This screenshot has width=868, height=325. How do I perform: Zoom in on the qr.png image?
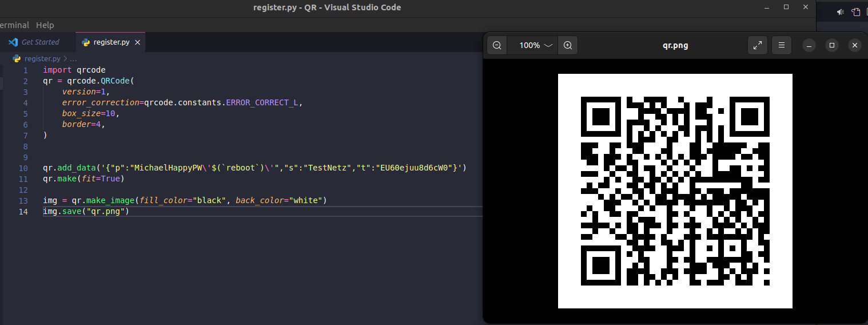(x=568, y=45)
